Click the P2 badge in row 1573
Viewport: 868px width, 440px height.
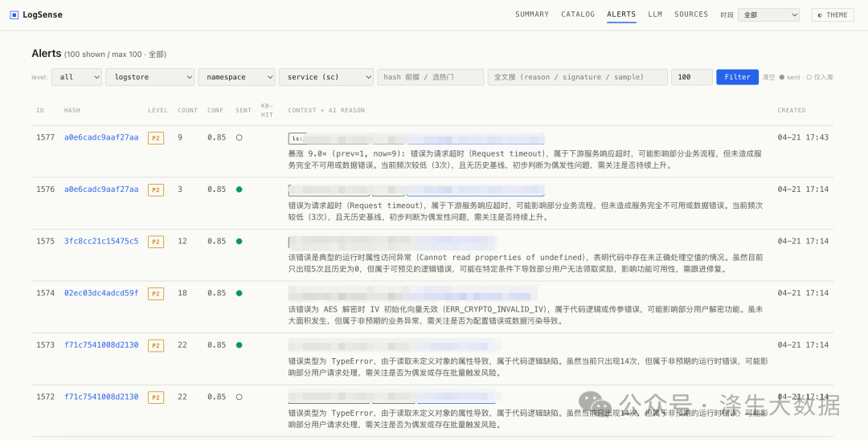pos(156,346)
